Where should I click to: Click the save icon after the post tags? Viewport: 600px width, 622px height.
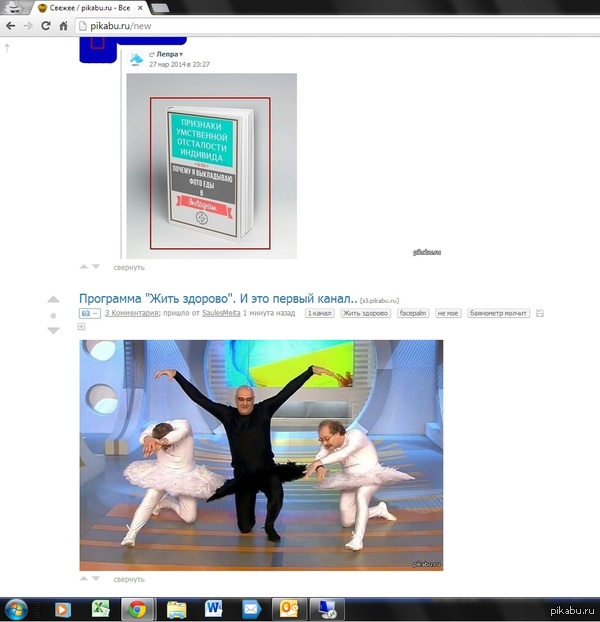(x=540, y=314)
